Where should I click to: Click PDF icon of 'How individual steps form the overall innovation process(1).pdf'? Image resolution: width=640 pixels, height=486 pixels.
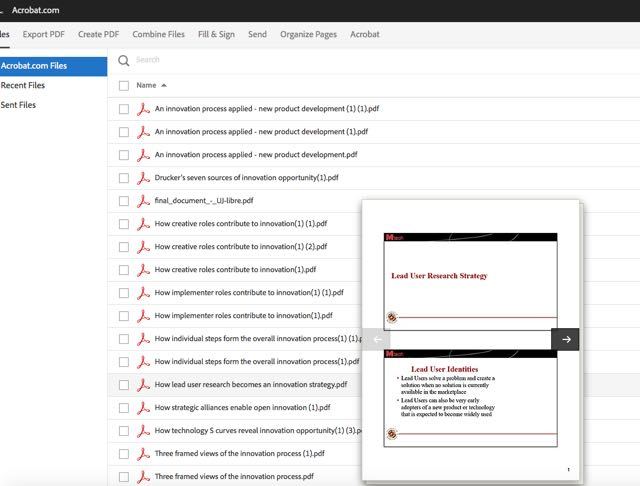143,362
